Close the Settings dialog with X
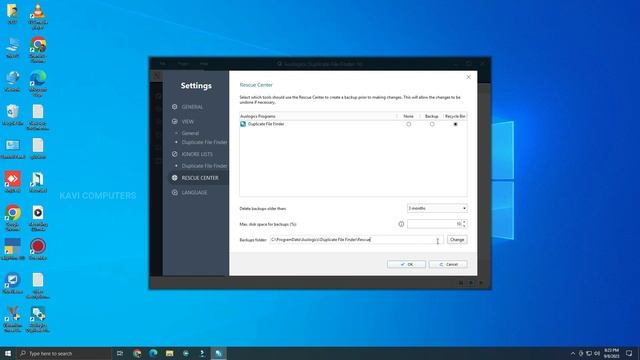The width and height of the screenshot is (640, 360). pyautogui.click(x=469, y=77)
